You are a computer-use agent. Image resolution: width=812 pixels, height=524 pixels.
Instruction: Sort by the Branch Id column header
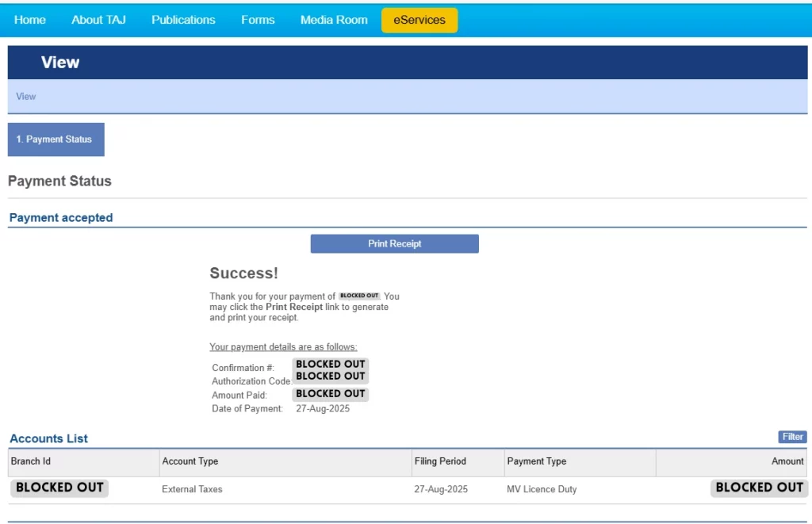(x=31, y=461)
